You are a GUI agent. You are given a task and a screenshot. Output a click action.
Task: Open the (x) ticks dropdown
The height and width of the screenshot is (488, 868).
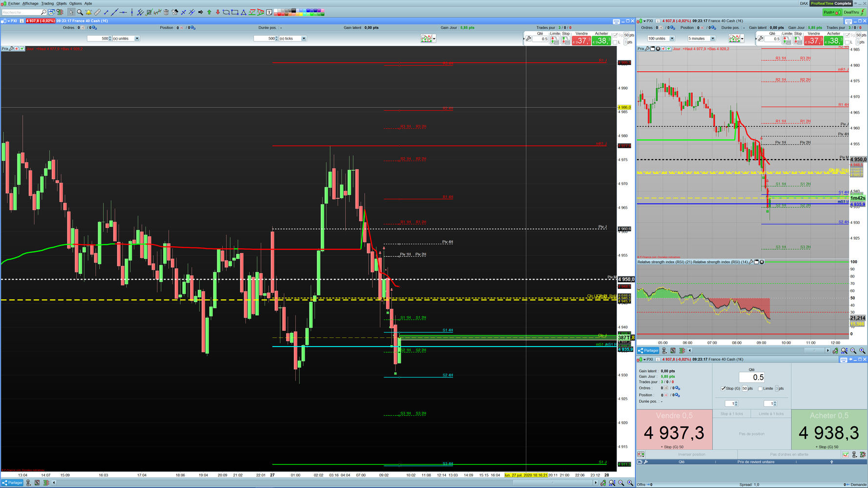tap(304, 39)
